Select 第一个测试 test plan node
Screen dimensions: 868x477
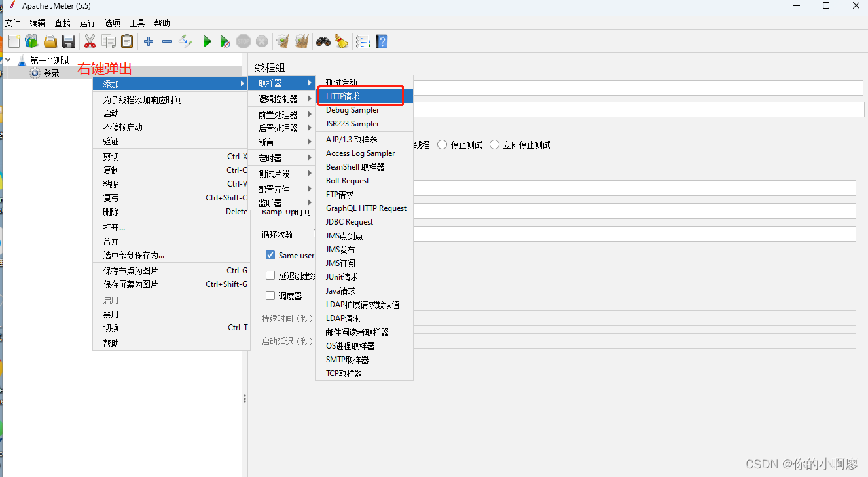50,60
